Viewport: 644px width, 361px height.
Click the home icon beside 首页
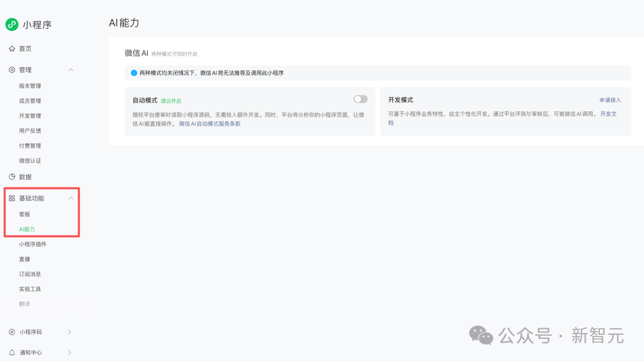[x=12, y=48]
